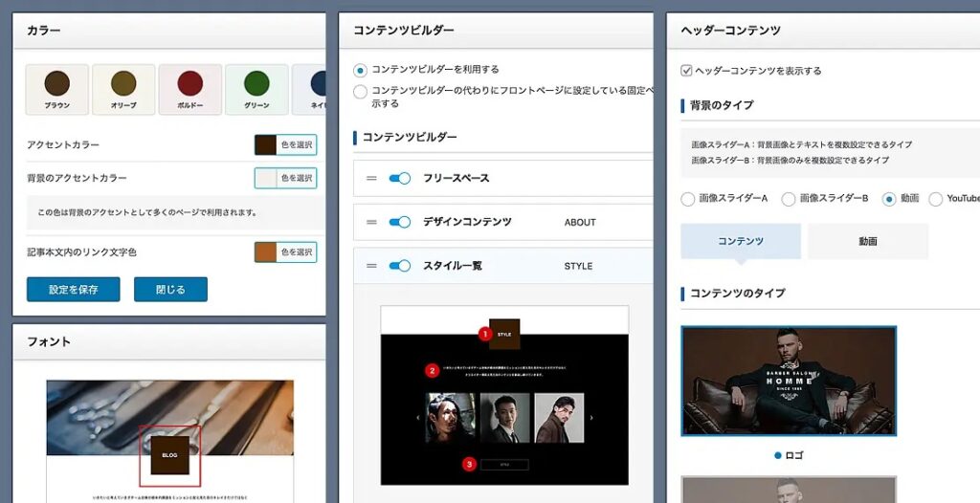Switch to the 動画 tab
This screenshot has height=503, width=980.
tap(868, 241)
